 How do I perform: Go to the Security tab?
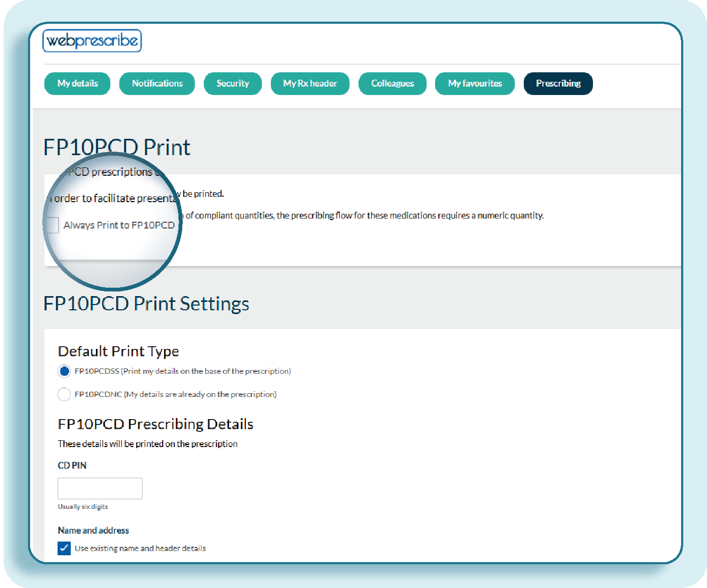point(232,83)
